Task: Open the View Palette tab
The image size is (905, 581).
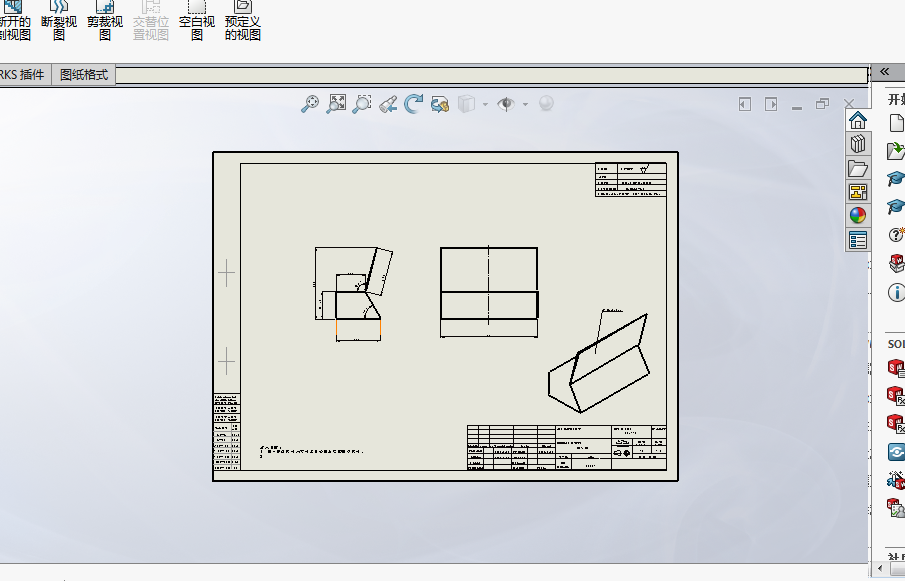Action: (x=858, y=192)
